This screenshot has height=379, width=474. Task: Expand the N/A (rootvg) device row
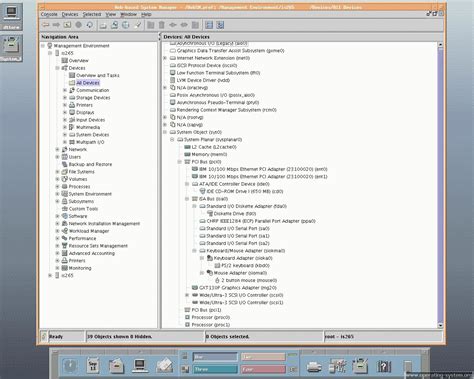[165, 117]
